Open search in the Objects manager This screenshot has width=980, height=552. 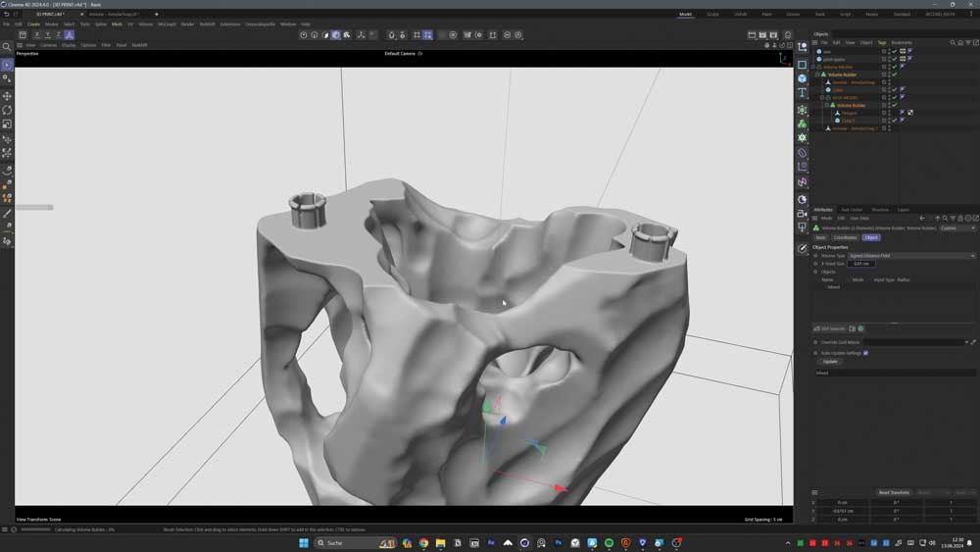coord(953,42)
